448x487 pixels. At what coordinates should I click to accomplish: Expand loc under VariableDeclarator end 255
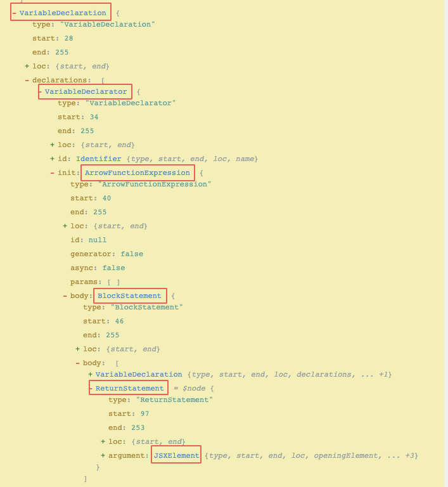pyautogui.click(x=52, y=145)
